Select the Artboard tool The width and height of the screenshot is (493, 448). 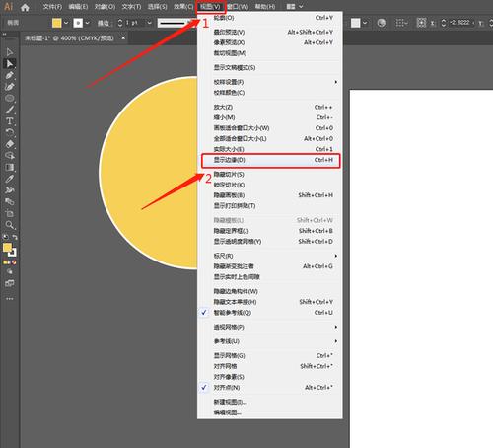tap(9, 213)
